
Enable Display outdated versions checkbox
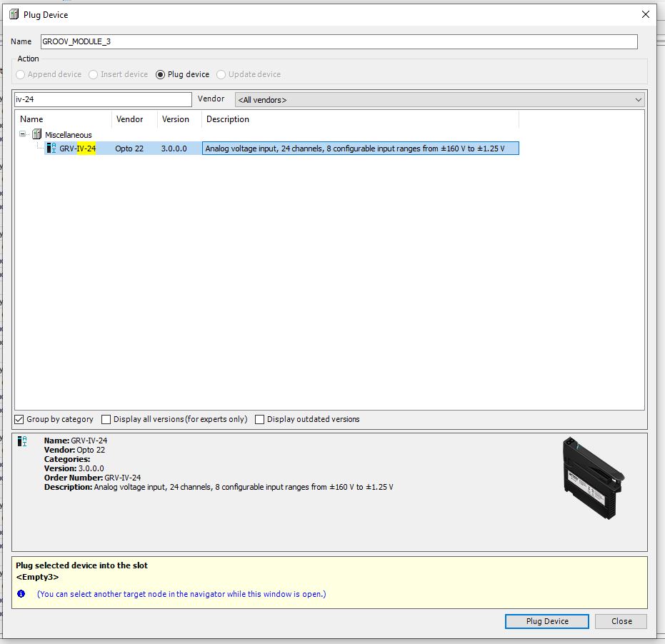(259, 419)
